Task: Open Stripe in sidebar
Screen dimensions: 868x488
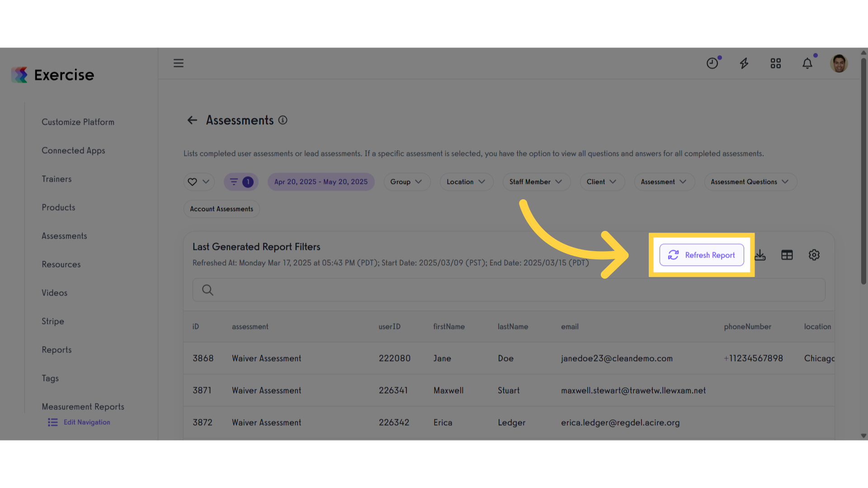Action: [x=53, y=321]
